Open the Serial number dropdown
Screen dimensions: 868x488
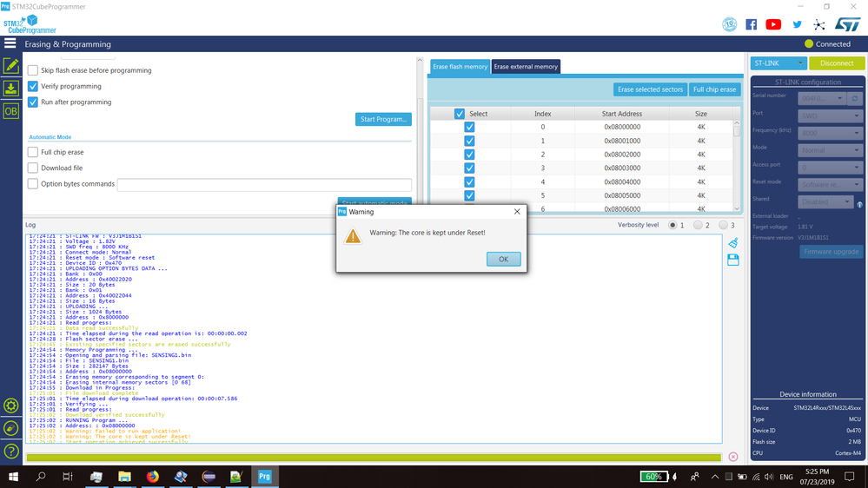point(822,98)
